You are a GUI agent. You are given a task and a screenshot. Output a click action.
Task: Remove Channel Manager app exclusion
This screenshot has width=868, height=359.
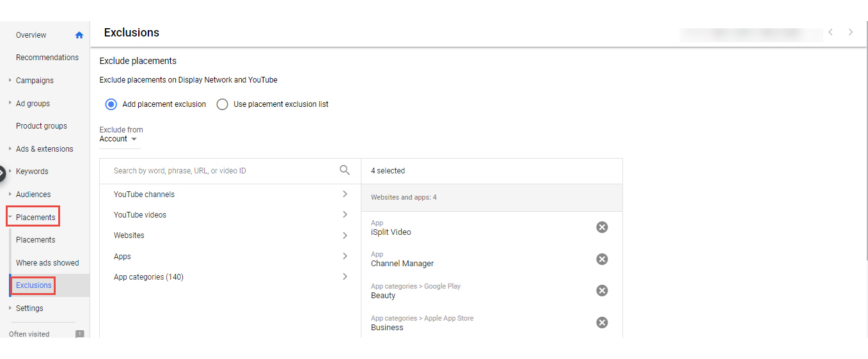coord(602,259)
